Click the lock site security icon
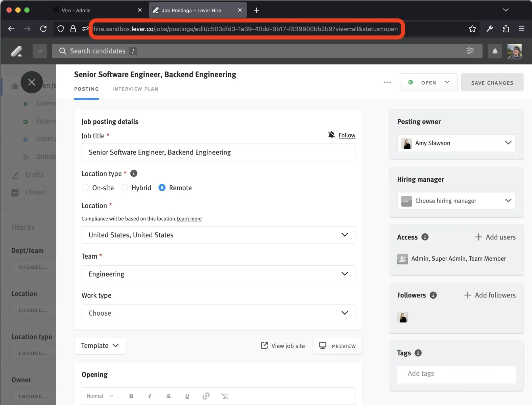Viewport: 532px width, 405px height. (73, 29)
